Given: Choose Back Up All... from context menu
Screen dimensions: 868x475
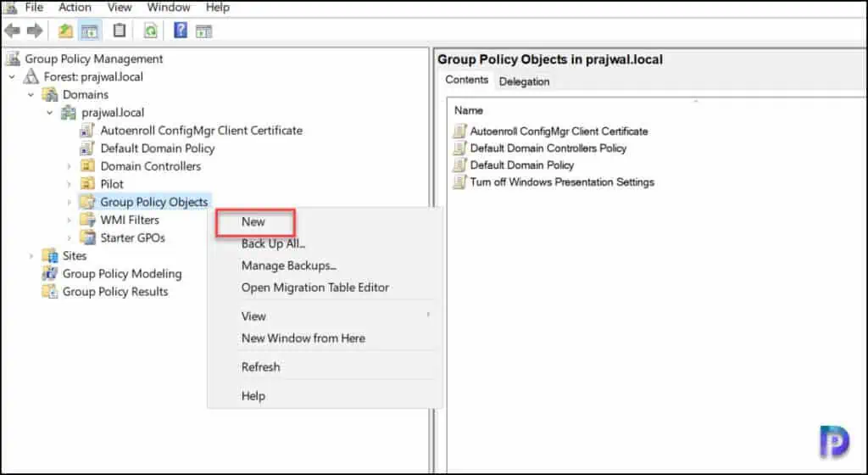Looking at the screenshot, I should [325, 243].
